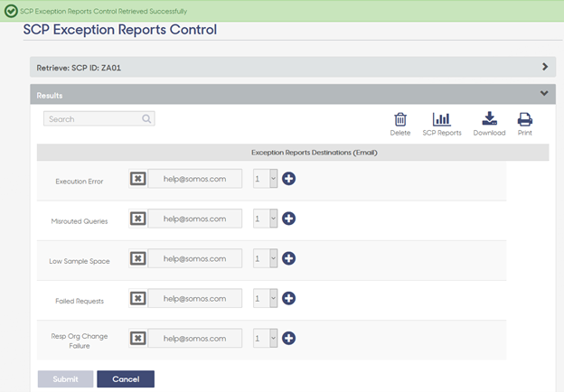Click the Search input field
The image size is (564, 392).
click(x=99, y=118)
